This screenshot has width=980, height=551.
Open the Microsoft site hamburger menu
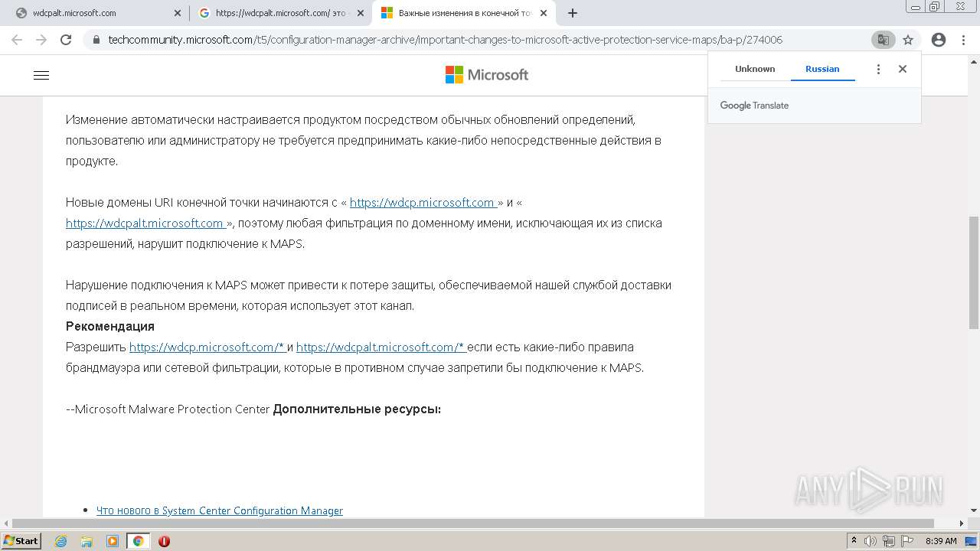[41, 75]
